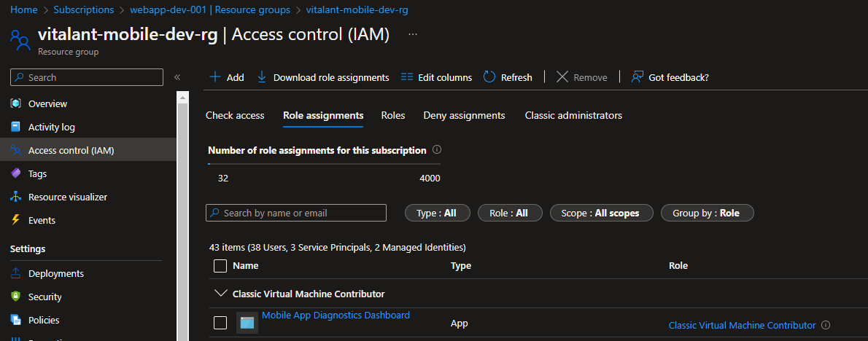Image resolution: width=868 pixels, height=341 pixels.
Task: Click the role assignments usage progress bar
Action: 325,164
